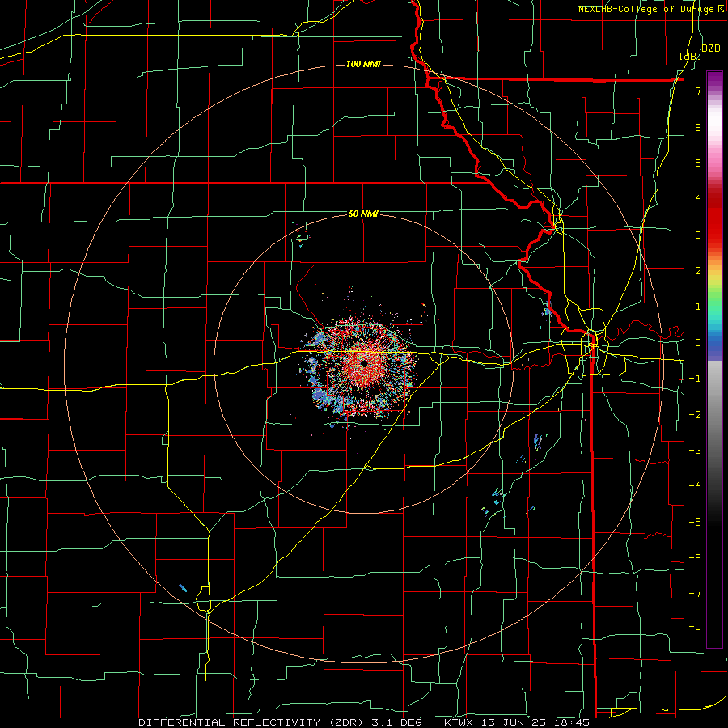The width and height of the screenshot is (728, 728).
Task: Click the -7 value on the color scale
Action: tap(695, 594)
